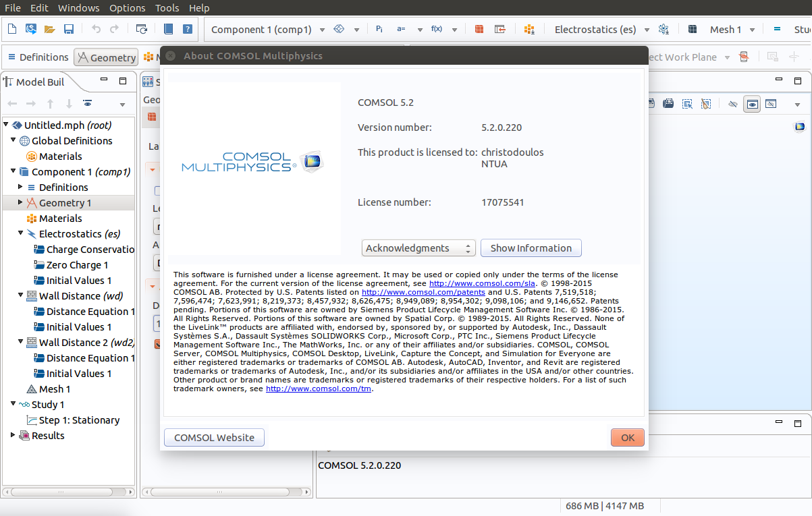Open the Windows menu
This screenshot has height=516, width=812.
78,8
